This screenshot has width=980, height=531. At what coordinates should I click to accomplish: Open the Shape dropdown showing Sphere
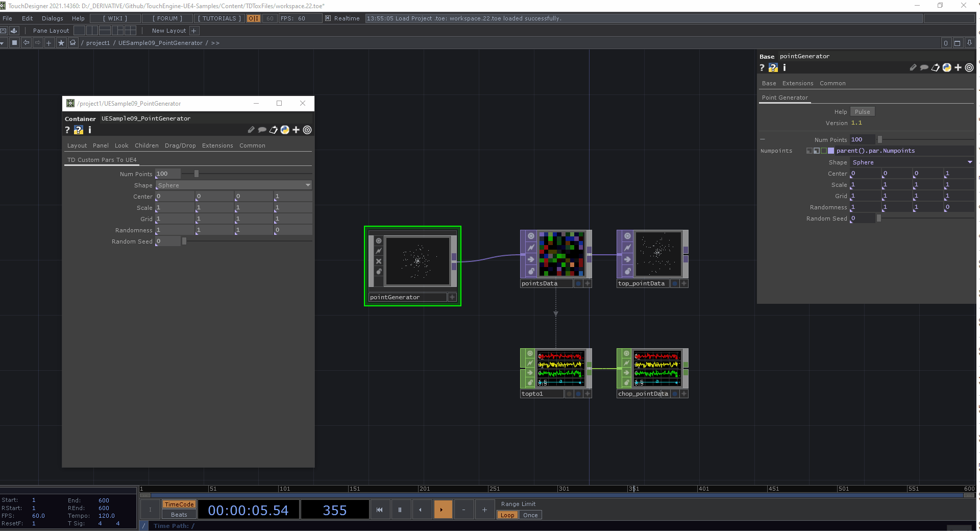click(x=969, y=162)
